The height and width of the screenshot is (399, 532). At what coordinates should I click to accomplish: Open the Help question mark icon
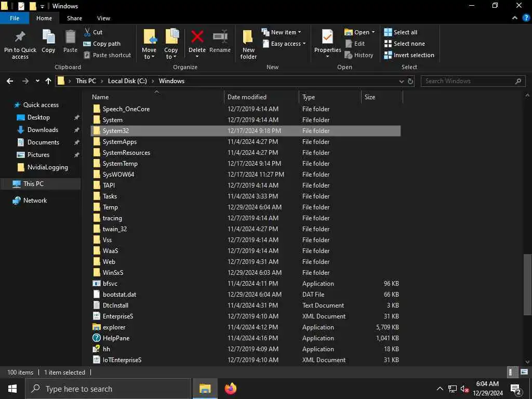(x=526, y=18)
